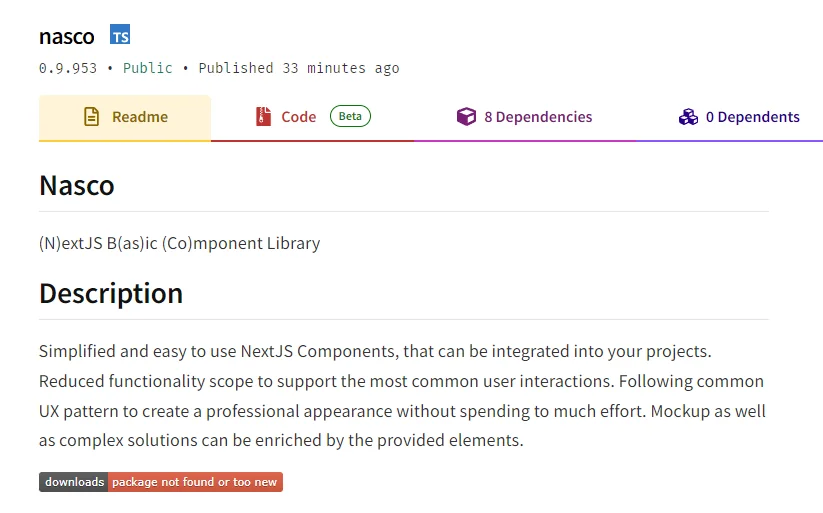Click the Nasco readme heading

click(x=77, y=185)
